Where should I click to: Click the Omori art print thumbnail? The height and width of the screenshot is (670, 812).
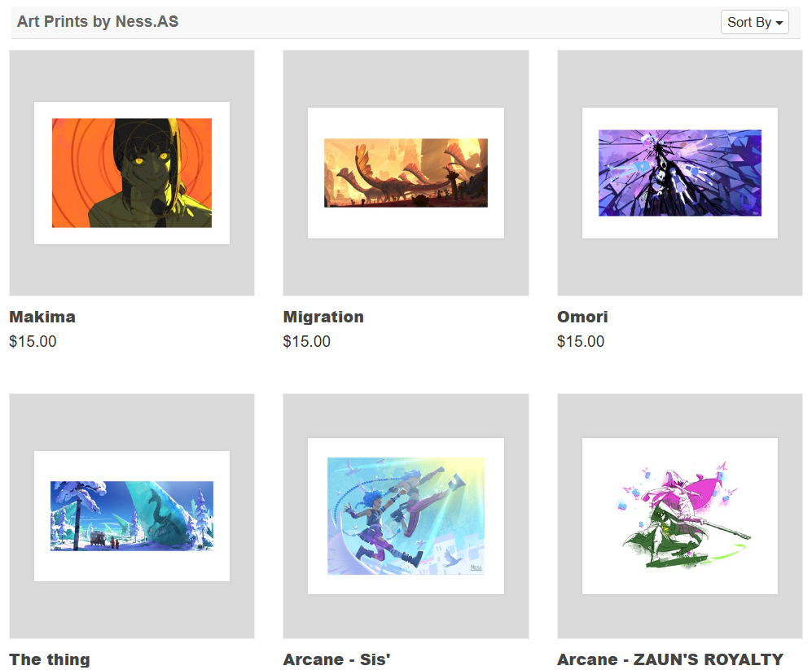click(x=680, y=173)
